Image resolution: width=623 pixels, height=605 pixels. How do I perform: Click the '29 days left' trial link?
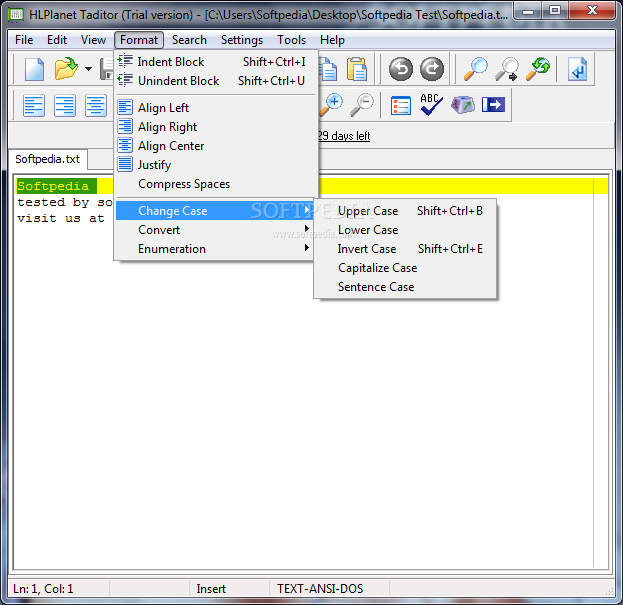click(344, 136)
